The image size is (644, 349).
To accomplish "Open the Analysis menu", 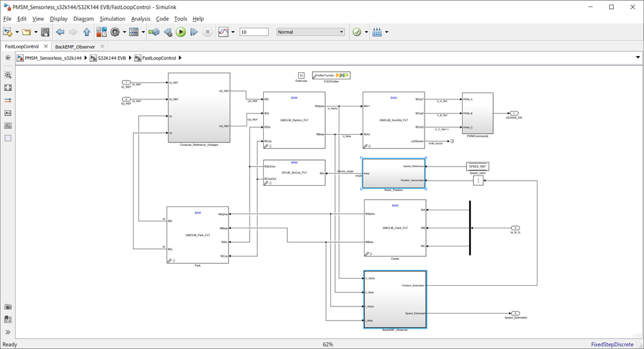I will tap(140, 19).
